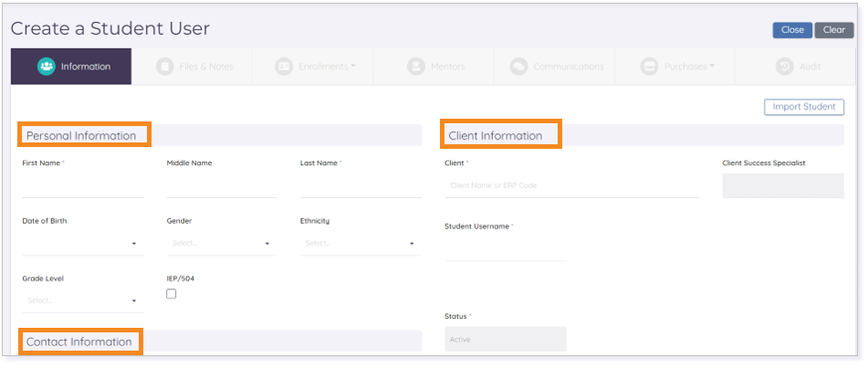868x368 pixels.
Task: Click the Personal Information section heading
Action: [81, 136]
